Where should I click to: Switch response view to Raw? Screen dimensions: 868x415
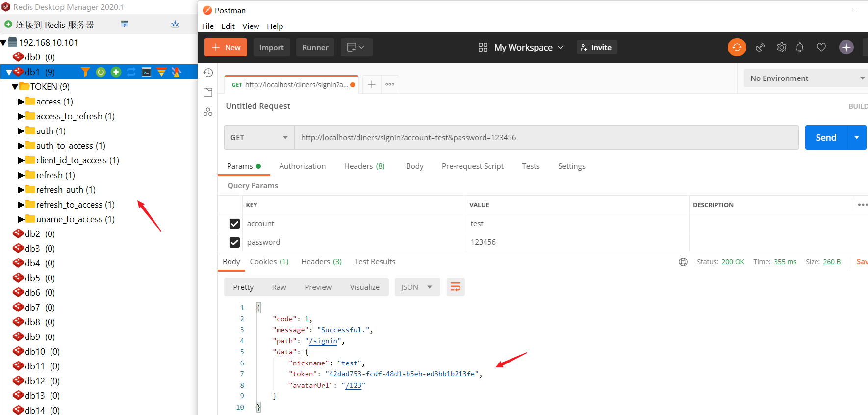click(279, 287)
